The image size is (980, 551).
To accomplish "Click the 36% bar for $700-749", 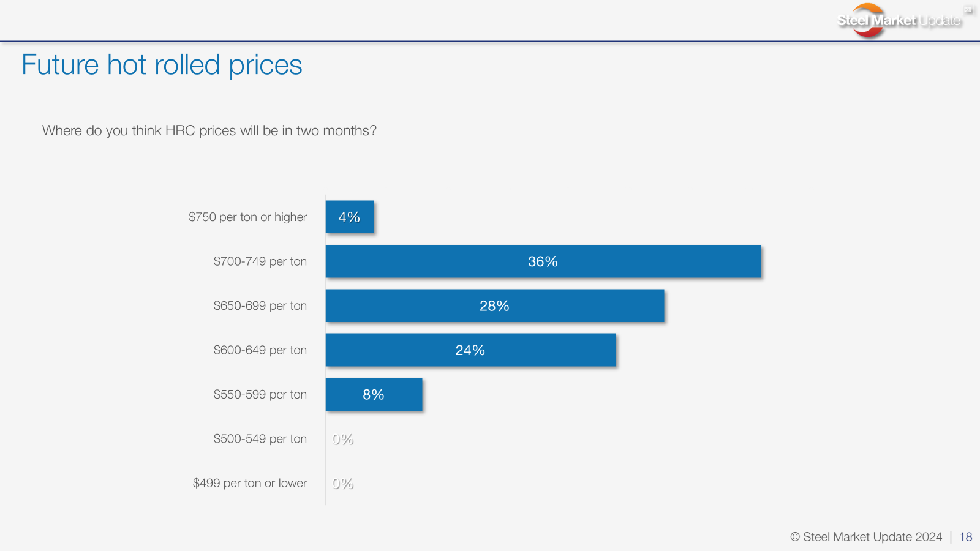I will point(543,261).
